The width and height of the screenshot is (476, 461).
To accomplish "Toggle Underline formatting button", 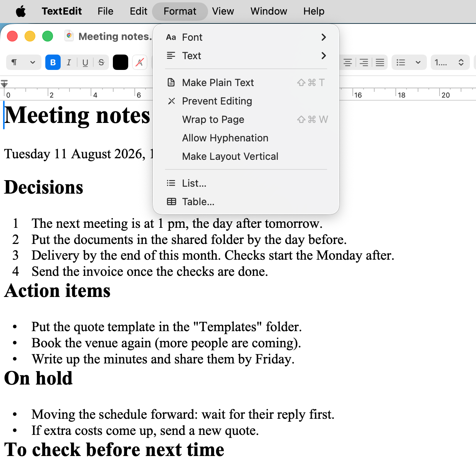I will pyautogui.click(x=85, y=62).
